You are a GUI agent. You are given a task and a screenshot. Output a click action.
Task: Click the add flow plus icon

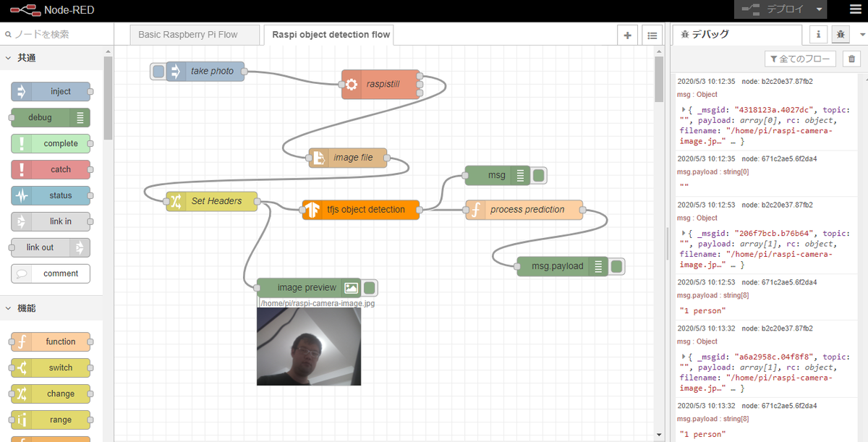tap(627, 34)
